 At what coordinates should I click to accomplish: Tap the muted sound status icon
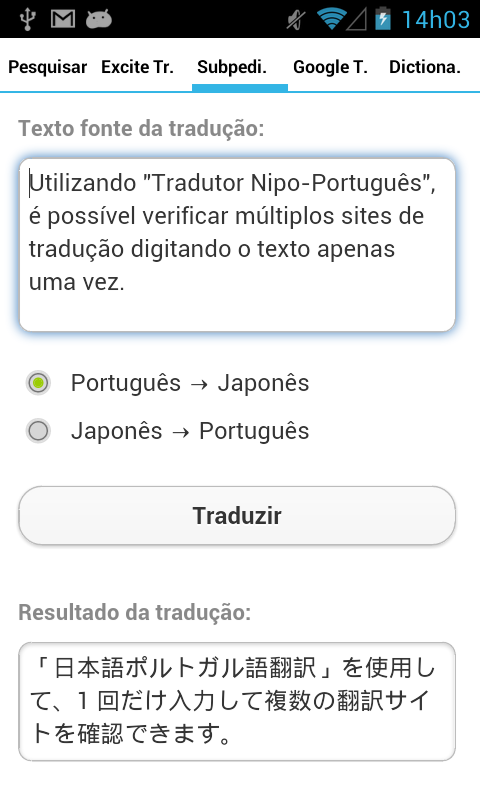pyautogui.click(x=296, y=20)
